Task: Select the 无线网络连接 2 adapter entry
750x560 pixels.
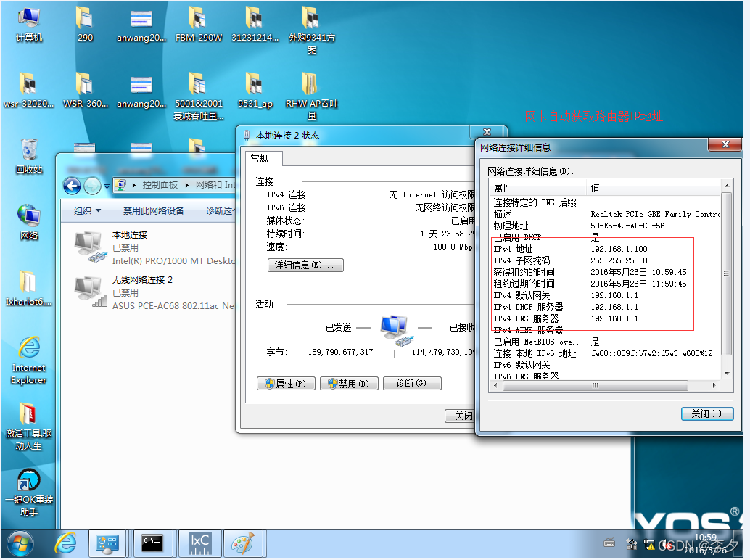Action: (x=141, y=279)
